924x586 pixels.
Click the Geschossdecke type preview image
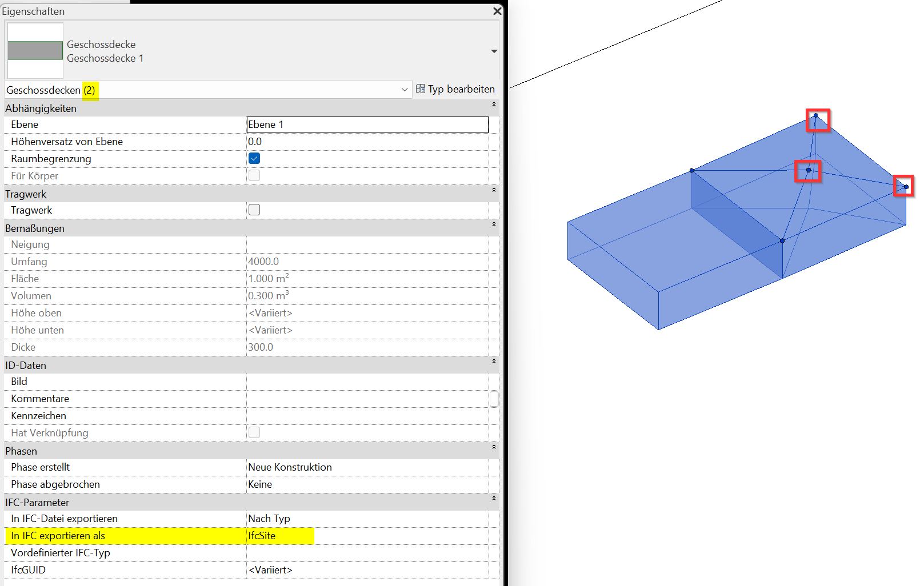coord(34,51)
